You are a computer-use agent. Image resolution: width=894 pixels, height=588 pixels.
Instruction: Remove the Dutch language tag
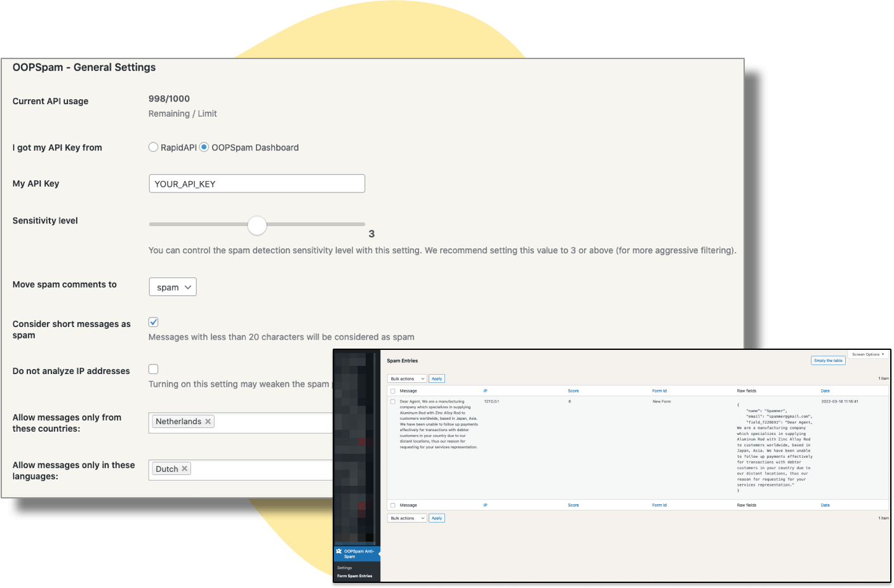tap(185, 469)
